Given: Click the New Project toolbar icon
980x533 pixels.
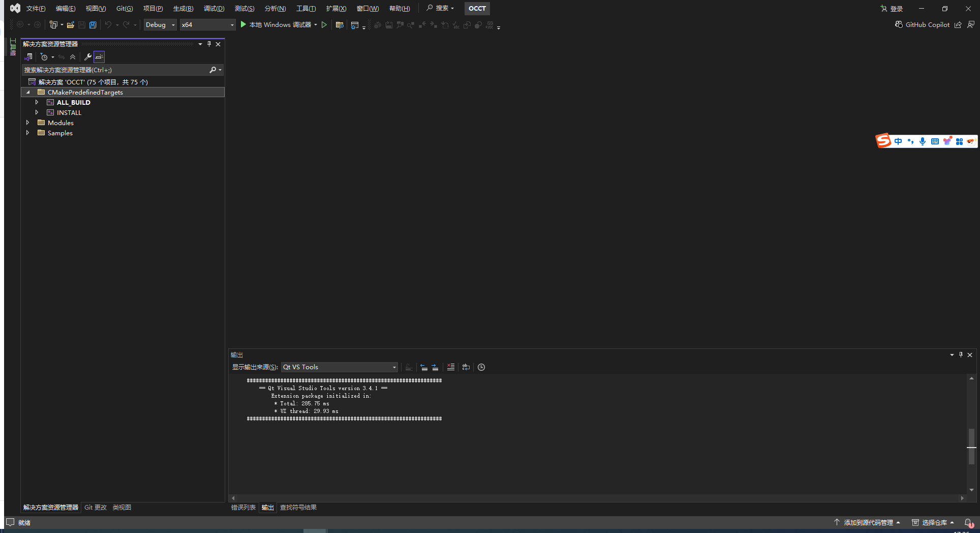Looking at the screenshot, I should (53, 24).
